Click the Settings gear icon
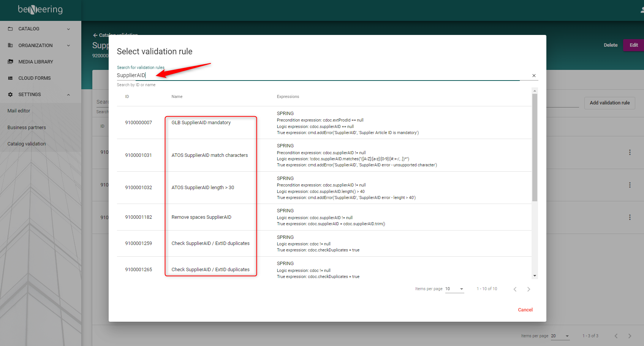The image size is (644, 346). 10,95
